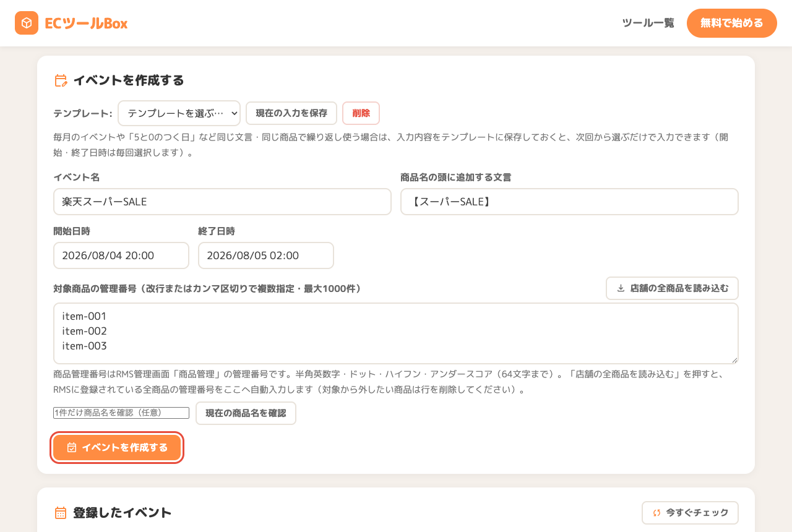Screen dimensions: 792x532
Task: Click 現在の入力を保存 button
Action: [291, 113]
